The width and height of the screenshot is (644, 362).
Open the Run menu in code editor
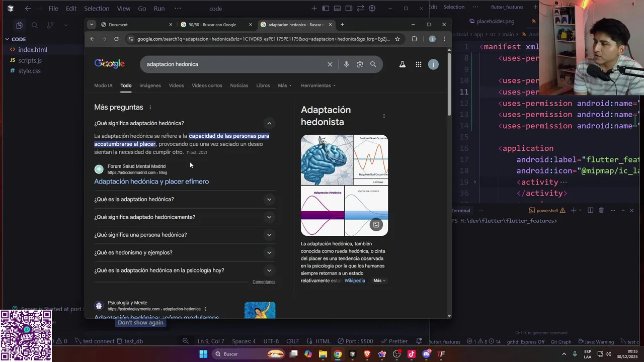pos(159,9)
